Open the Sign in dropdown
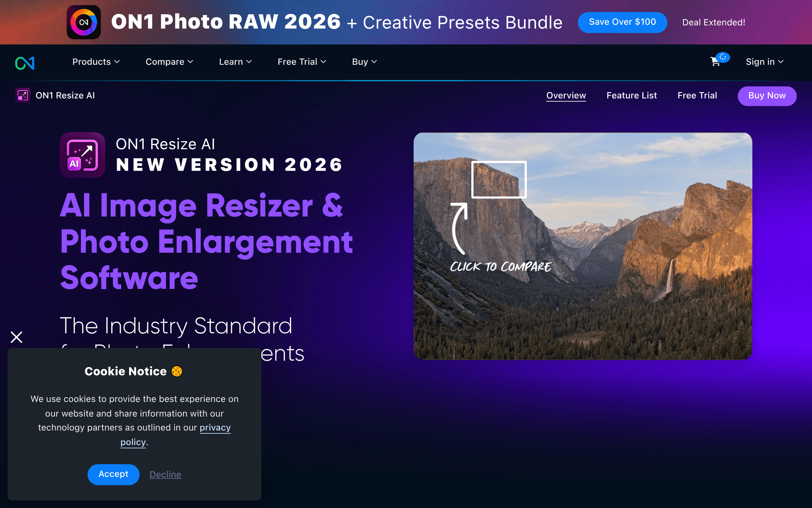The image size is (812, 508). 765,62
